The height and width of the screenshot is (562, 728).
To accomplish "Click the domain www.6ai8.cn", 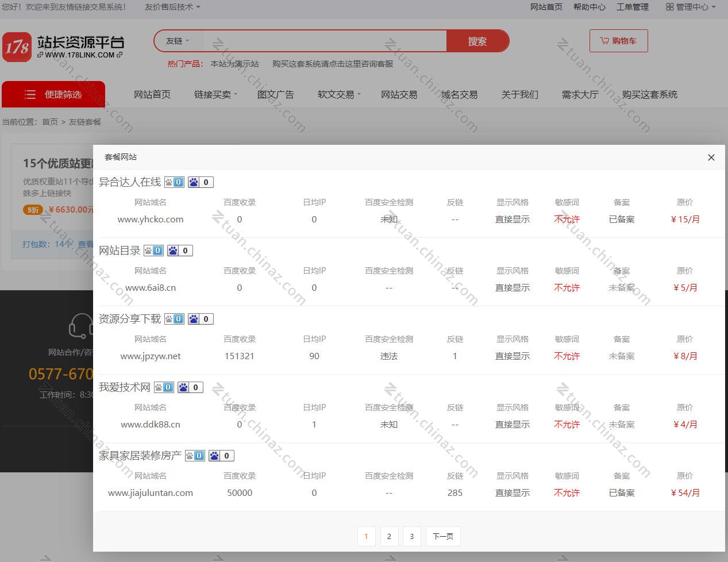I will coord(151,287).
